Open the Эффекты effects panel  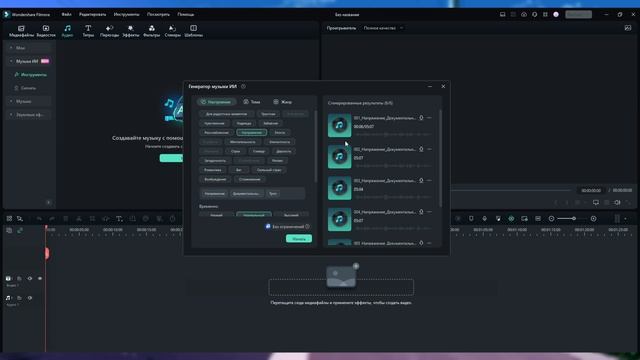pyautogui.click(x=131, y=31)
